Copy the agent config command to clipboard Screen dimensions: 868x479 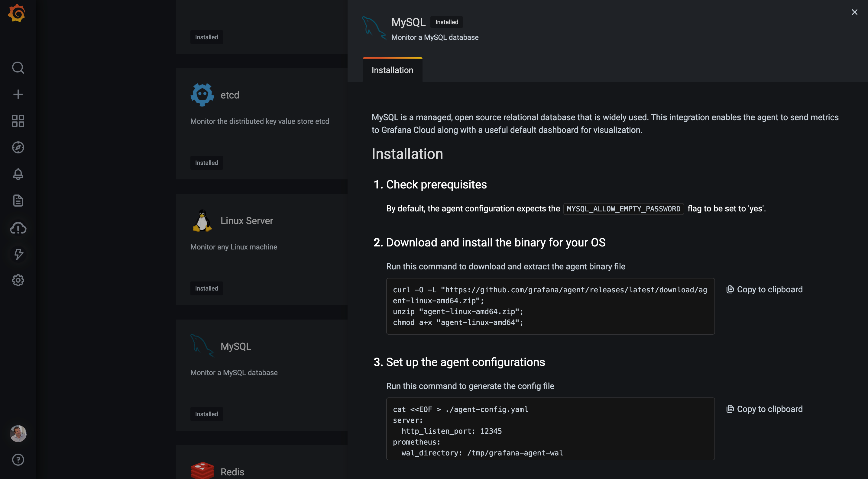pyautogui.click(x=764, y=409)
